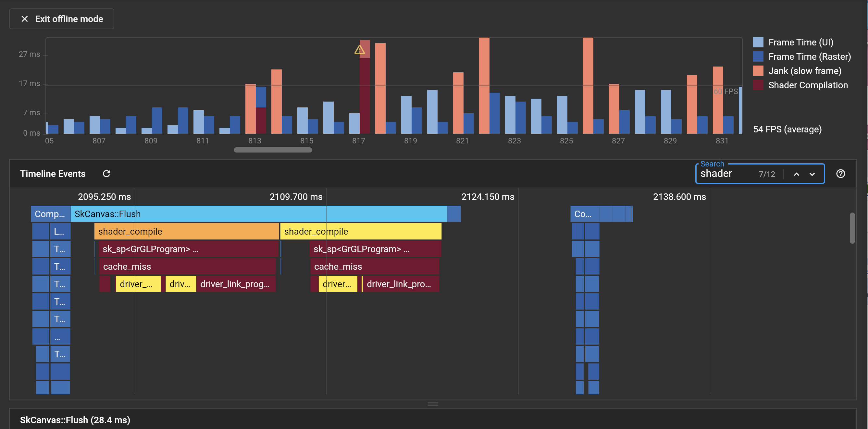868x429 pixels.
Task: Refresh the Timeline Events with reload icon
Action: pyautogui.click(x=106, y=174)
